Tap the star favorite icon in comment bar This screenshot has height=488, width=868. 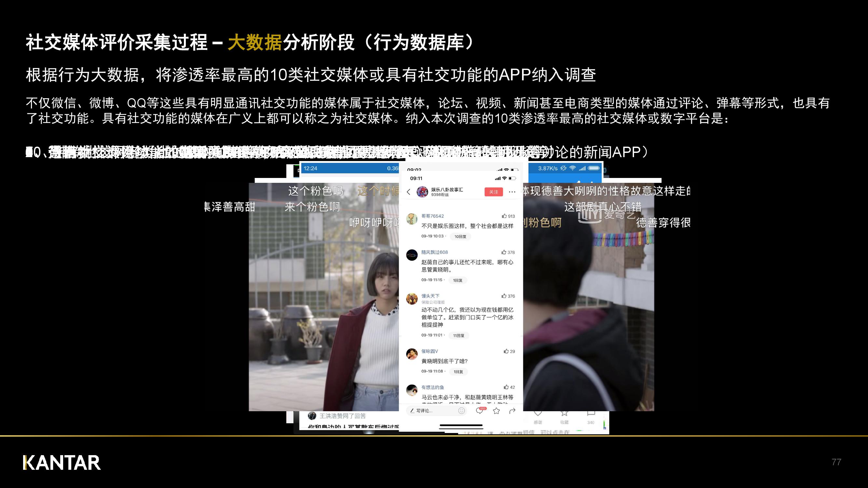tap(497, 411)
